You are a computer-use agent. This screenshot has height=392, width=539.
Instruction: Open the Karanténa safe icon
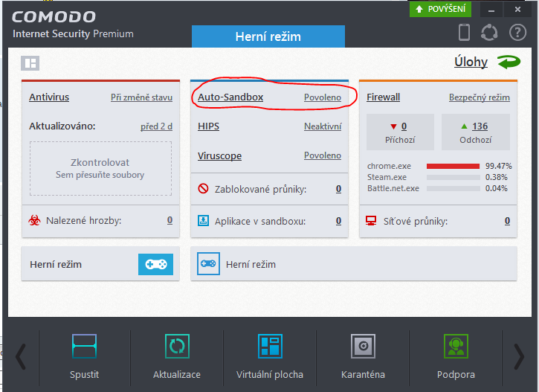pyautogui.click(x=363, y=346)
